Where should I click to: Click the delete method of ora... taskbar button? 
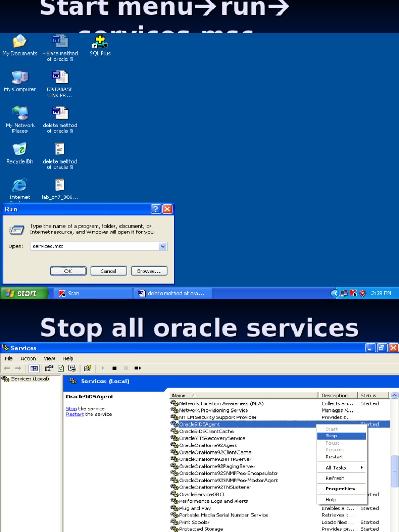click(173, 293)
